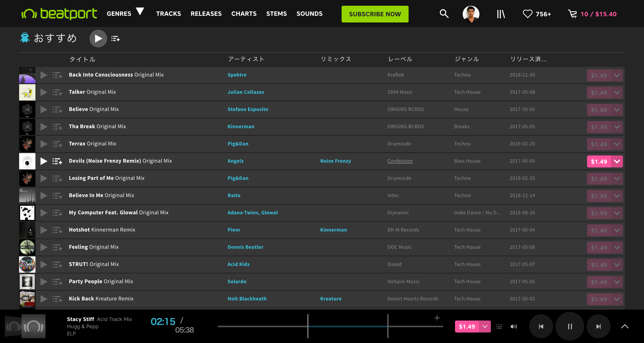Add My Computer Feat. Glowal to queue
This screenshot has height=343, width=644.
coord(57,213)
